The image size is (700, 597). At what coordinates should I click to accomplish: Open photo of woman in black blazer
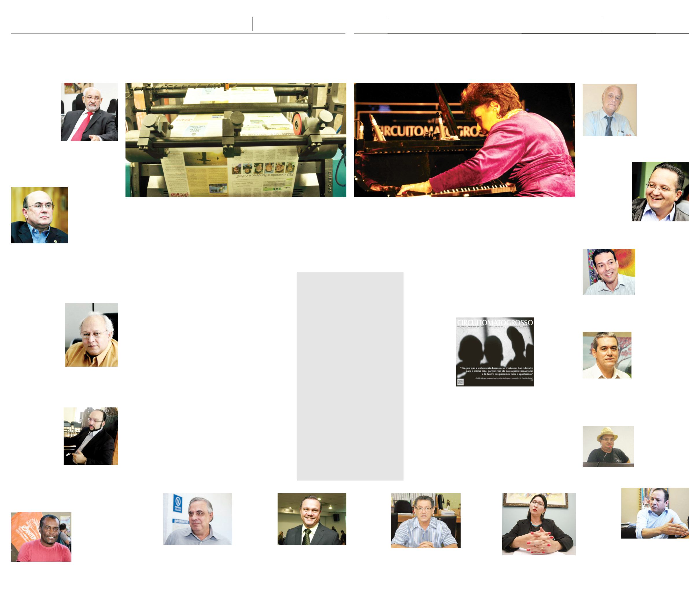(x=539, y=524)
